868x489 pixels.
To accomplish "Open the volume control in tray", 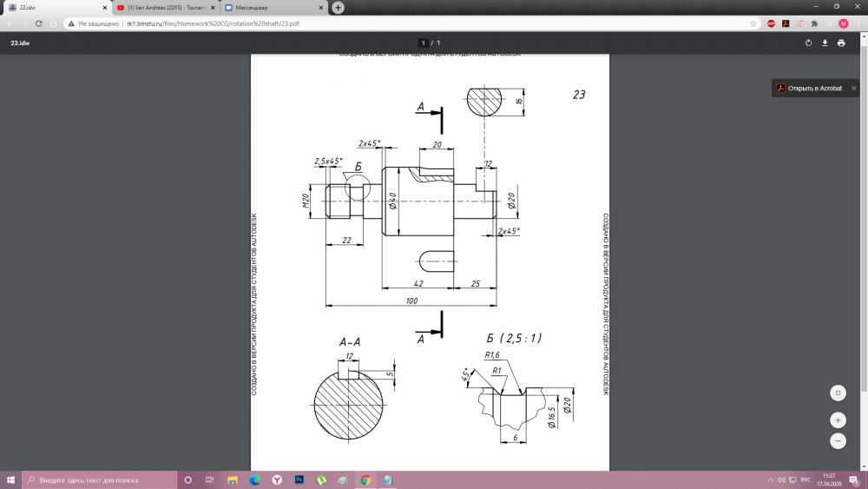I will 781,479.
